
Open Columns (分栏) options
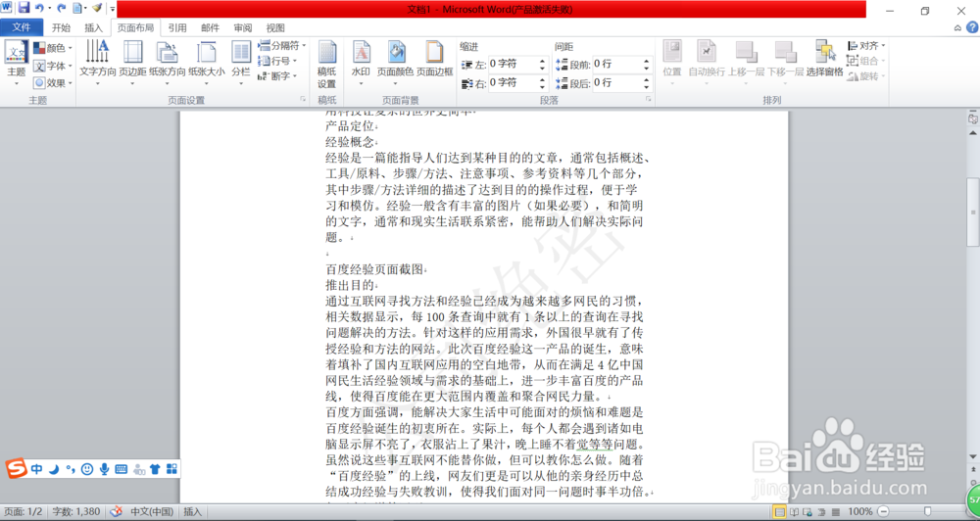(241, 62)
